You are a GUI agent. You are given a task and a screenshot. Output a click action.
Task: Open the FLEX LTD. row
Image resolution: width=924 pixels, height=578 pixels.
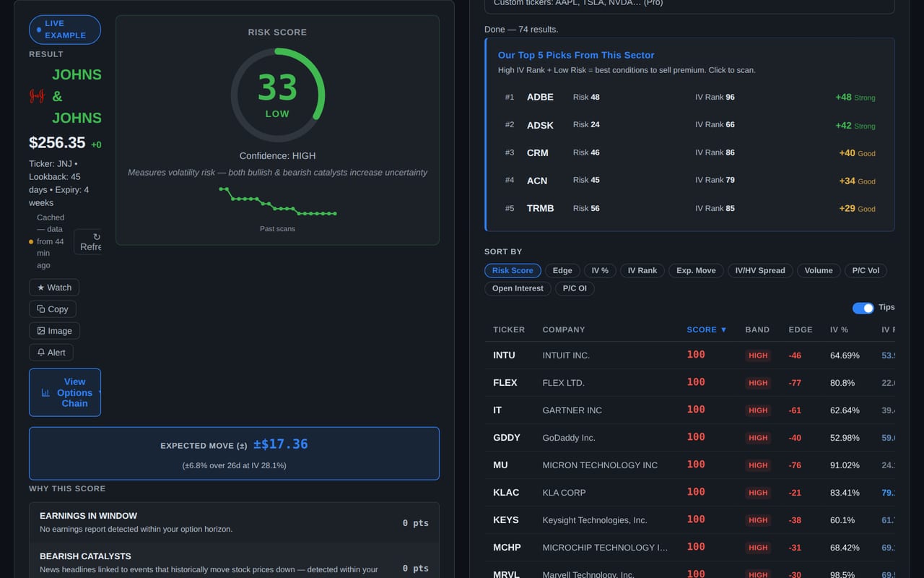(689, 383)
